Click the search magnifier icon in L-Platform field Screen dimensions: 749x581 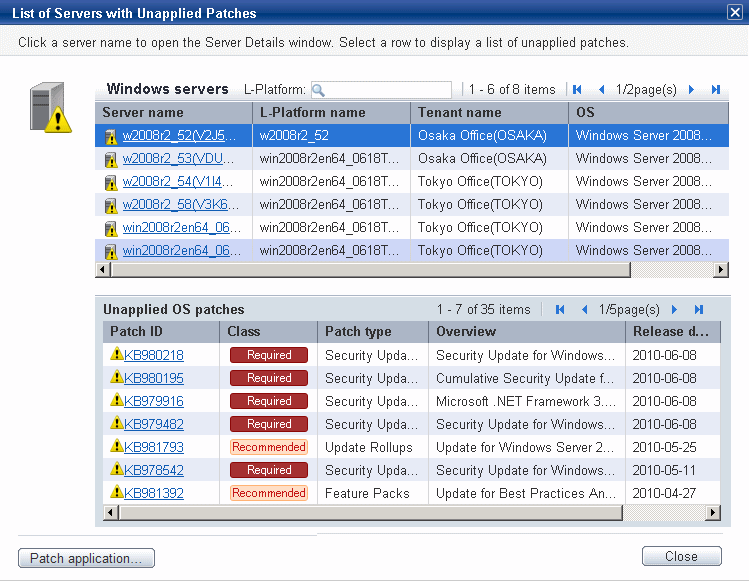click(318, 90)
